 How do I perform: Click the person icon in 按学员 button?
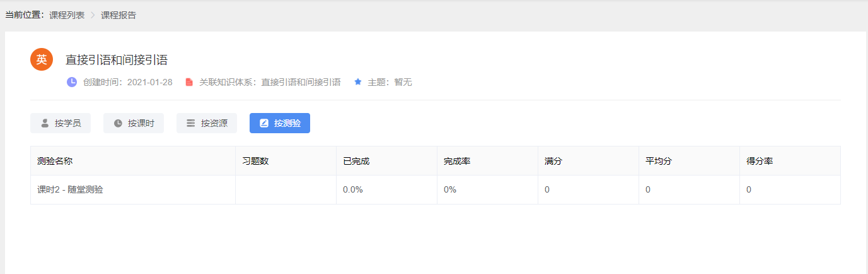[x=45, y=124]
